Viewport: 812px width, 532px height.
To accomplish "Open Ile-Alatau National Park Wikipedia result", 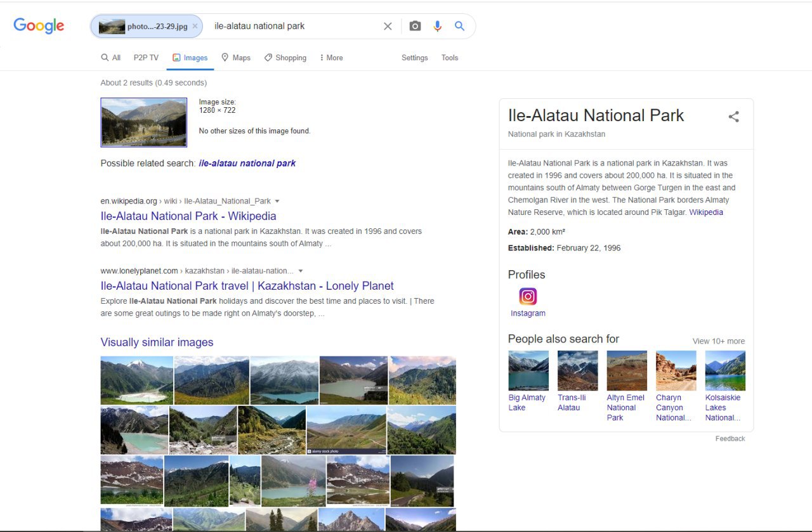I will coord(188,216).
